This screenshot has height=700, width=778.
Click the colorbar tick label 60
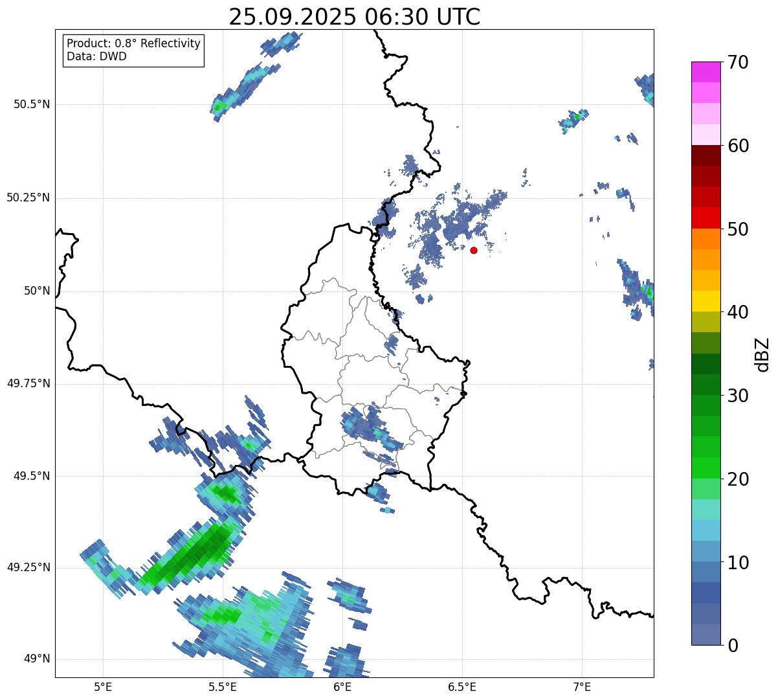739,146
